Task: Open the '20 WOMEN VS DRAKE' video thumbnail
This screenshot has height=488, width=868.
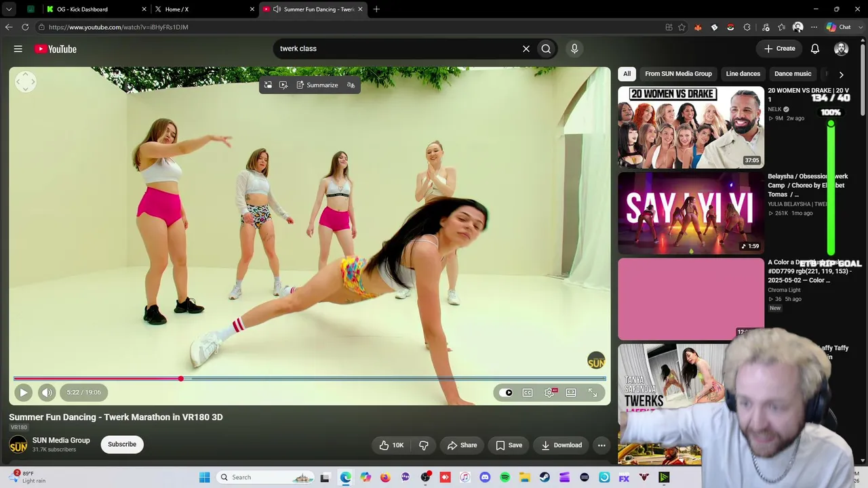Action: coord(691,127)
